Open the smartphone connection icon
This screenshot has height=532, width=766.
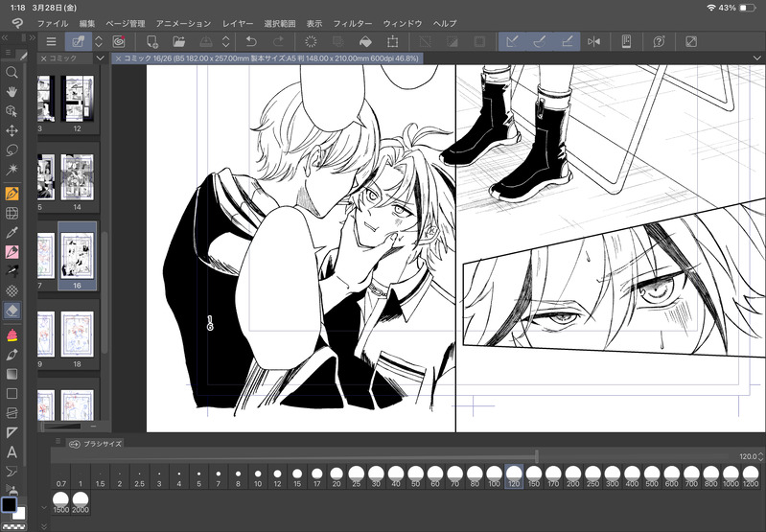626,42
